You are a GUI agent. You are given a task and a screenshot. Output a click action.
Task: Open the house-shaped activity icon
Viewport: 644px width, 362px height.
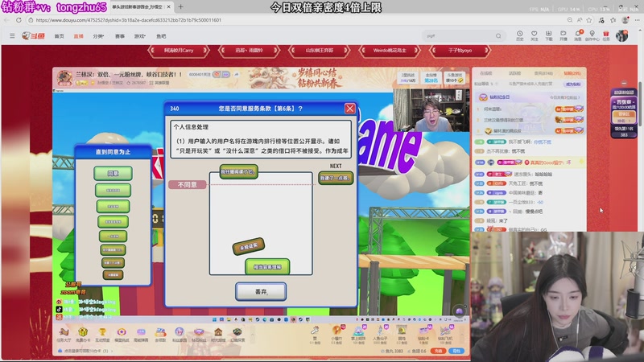click(x=218, y=334)
